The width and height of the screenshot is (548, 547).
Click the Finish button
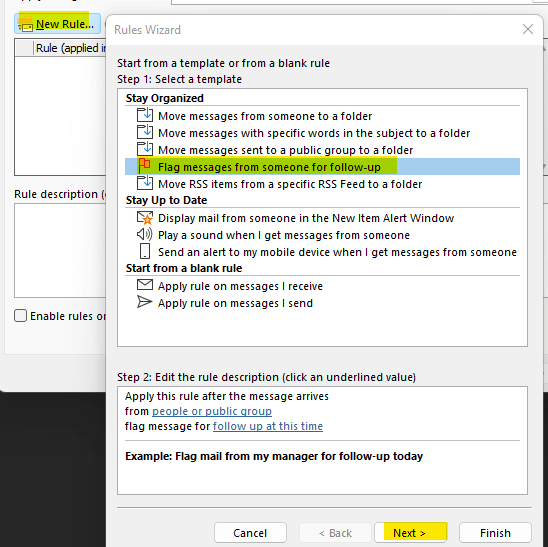pyautogui.click(x=495, y=533)
